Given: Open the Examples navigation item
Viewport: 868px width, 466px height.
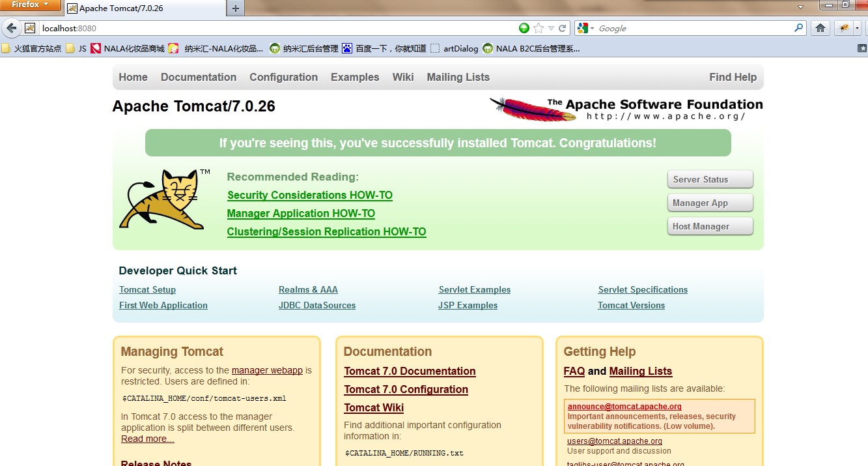Looking at the screenshot, I should click(x=355, y=77).
